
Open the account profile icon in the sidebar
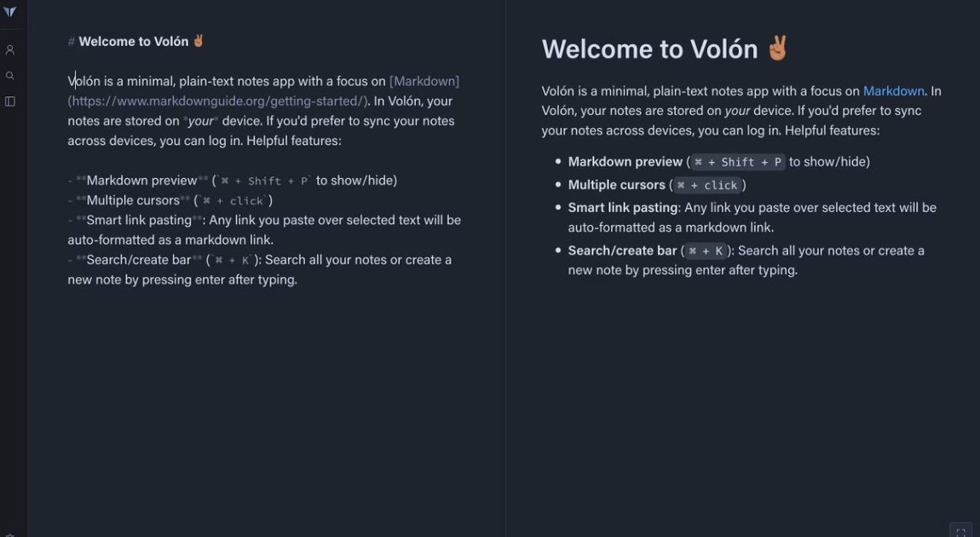[x=10, y=49]
